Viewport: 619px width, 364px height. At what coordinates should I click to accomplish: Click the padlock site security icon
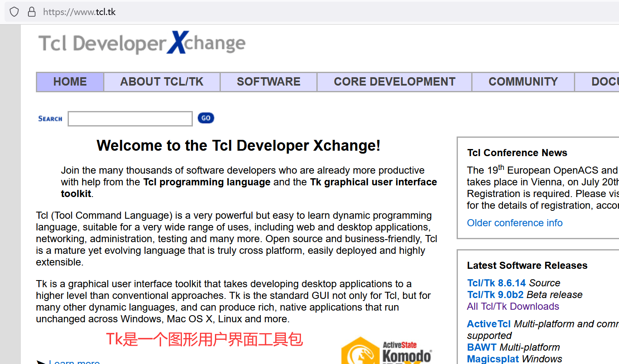32,12
